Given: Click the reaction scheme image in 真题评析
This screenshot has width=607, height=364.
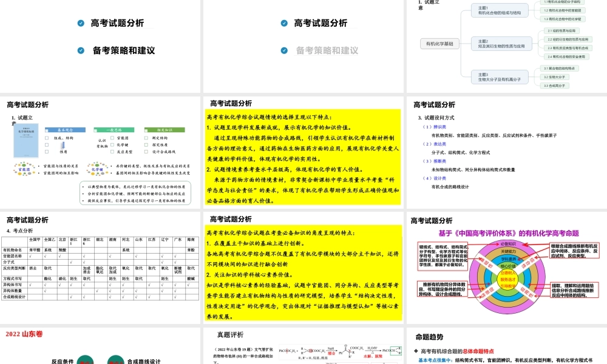Looking at the screenshot, I should (x=341, y=351).
